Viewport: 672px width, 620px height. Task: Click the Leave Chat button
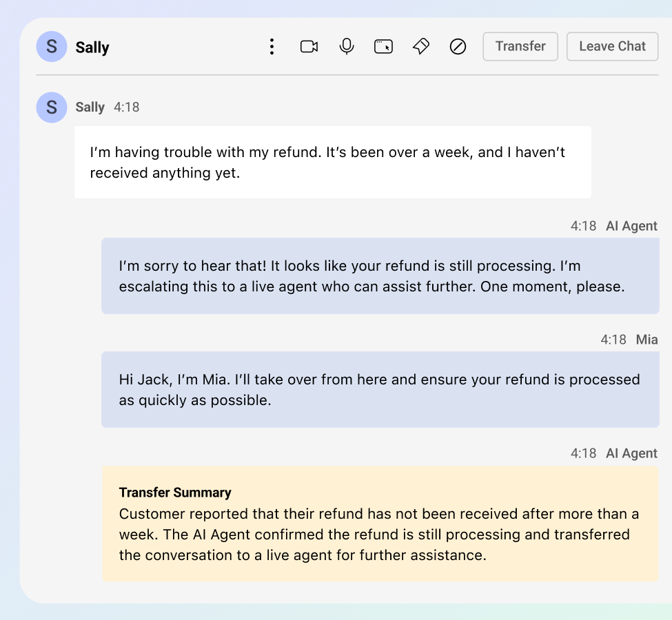tap(613, 46)
